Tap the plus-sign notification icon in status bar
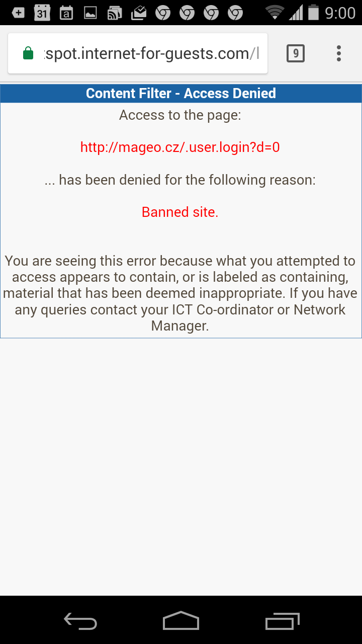This screenshot has width=362, height=644. [18, 13]
